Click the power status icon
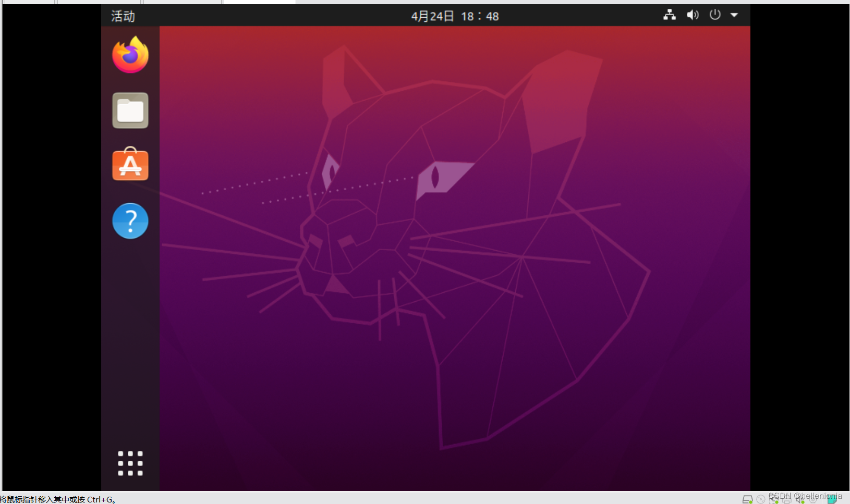The width and height of the screenshot is (850, 504). [715, 15]
